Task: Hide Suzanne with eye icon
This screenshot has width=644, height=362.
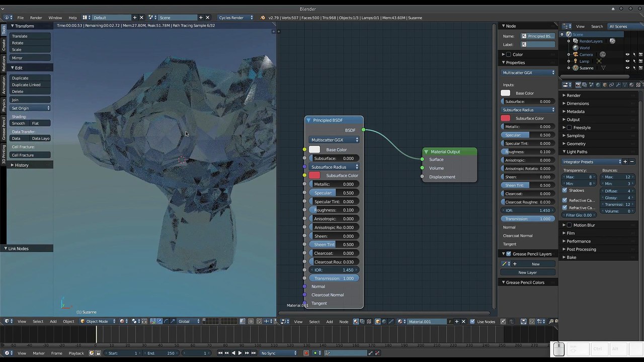Action: 627,68
